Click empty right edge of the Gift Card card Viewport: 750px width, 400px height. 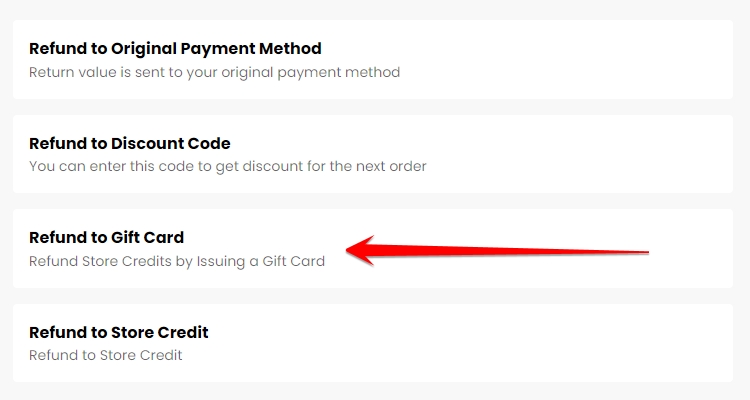(x=700, y=249)
